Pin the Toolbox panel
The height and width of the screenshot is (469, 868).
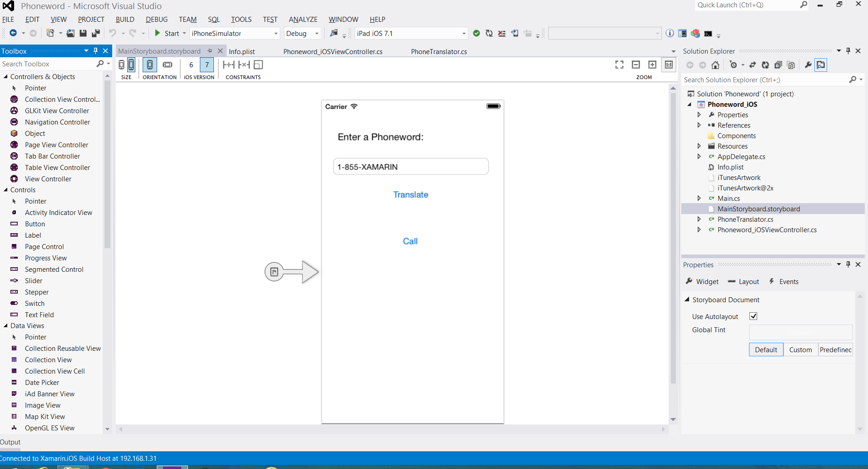(x=95, y=51)
